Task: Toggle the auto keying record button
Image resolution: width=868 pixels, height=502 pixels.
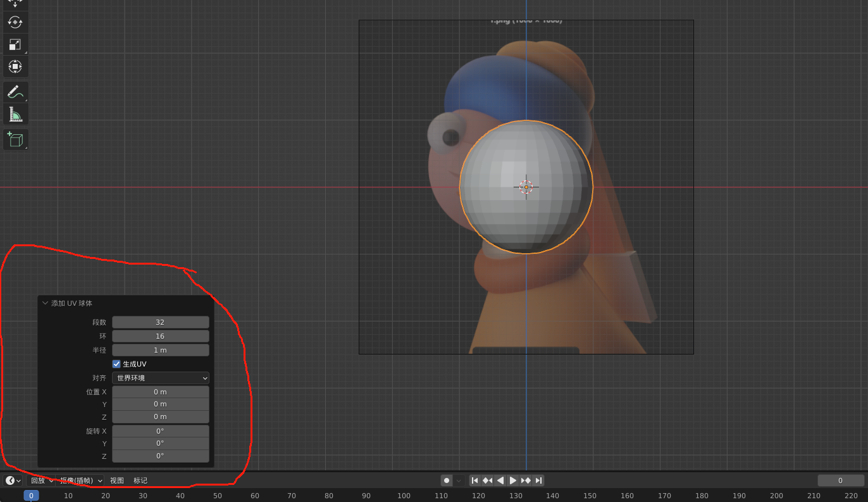Action: (447, 480)
